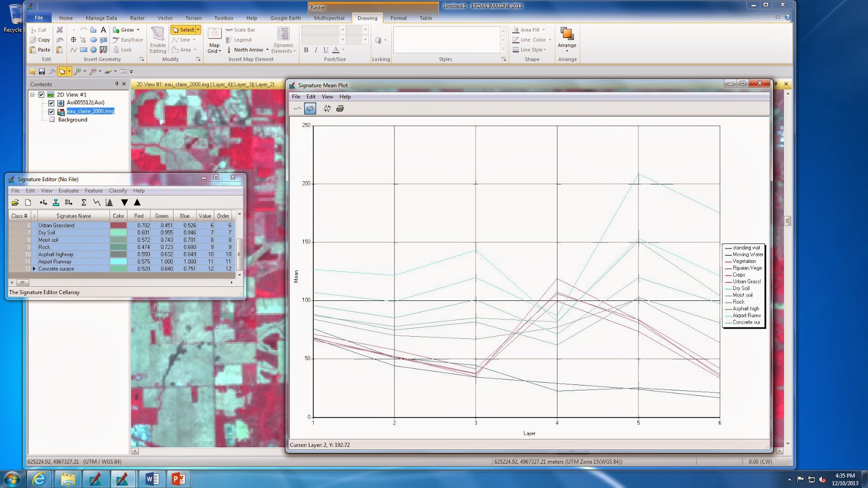The width and height of the screenshot is (868, 488).
Task: Click the Print icon in Signature Mean Plot
Action: [340, 108]
